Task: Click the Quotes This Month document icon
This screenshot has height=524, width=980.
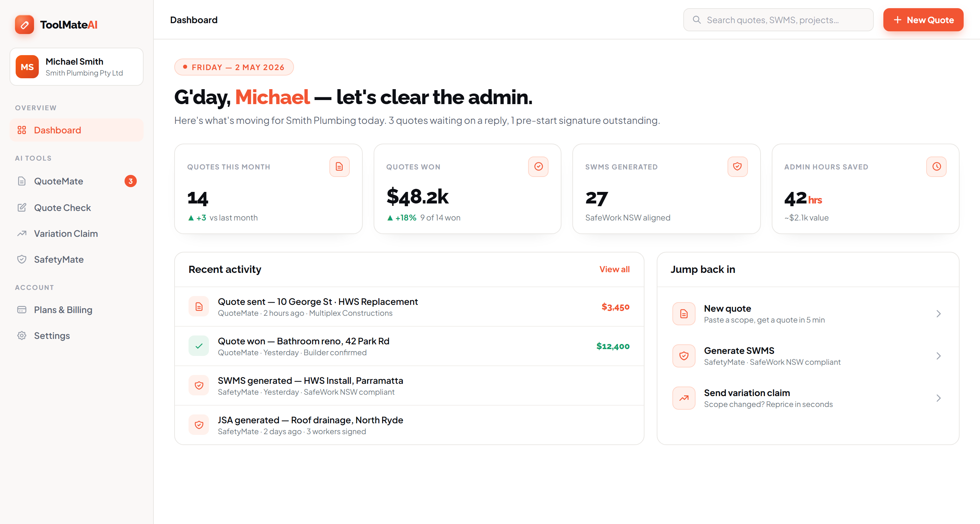Action: click(339, 167)
